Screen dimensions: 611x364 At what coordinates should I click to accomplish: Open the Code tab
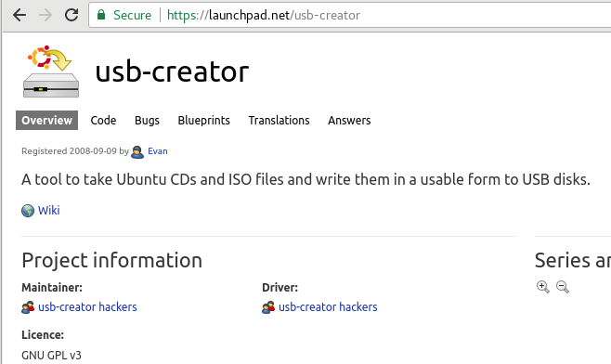103,120
